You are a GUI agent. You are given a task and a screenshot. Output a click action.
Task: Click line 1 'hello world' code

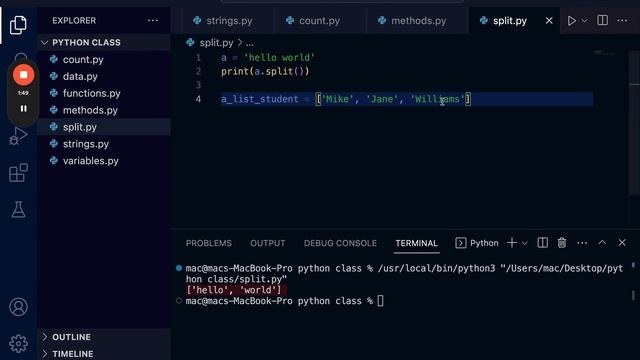[268, 58]
